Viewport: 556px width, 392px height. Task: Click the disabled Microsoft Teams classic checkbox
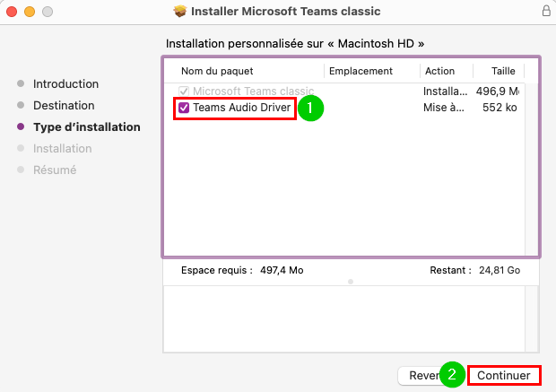[x=184, y=91]
